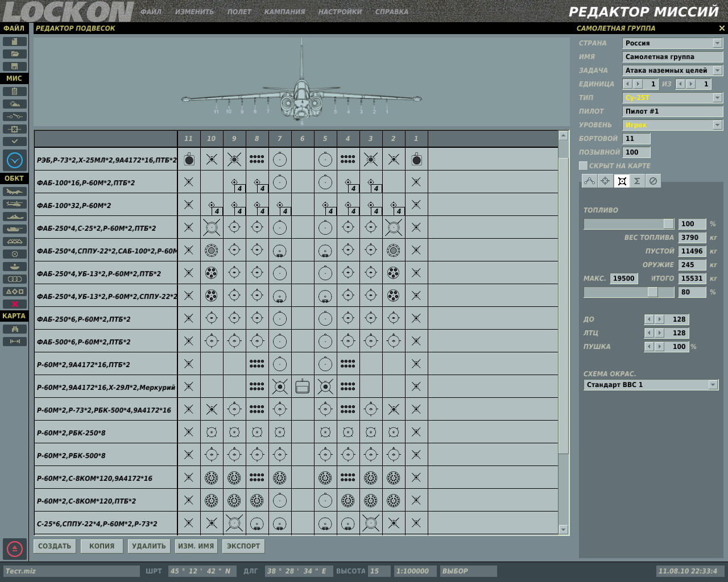Click the binoculars map icon
The width and height of the screenshot is (728, 582).
pos(15,329)
